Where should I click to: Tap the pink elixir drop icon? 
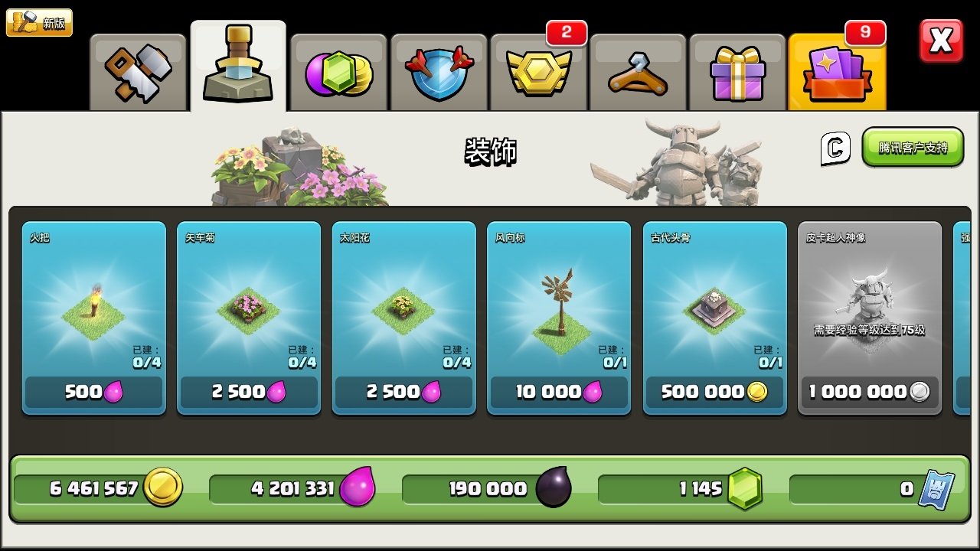tap(357, 487)
